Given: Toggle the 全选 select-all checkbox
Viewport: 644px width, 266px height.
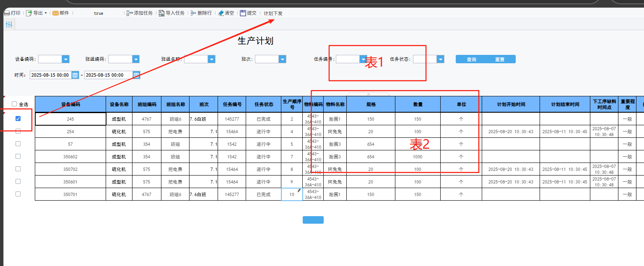Looking at the screenshot, I should click(x=14, y=104).
